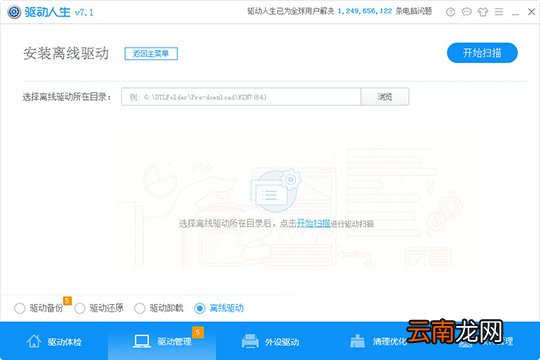The width and height of the screenshot is (540, 360).
Task: Switch to 清理优化 tab
Action: [x=378, y=341]
